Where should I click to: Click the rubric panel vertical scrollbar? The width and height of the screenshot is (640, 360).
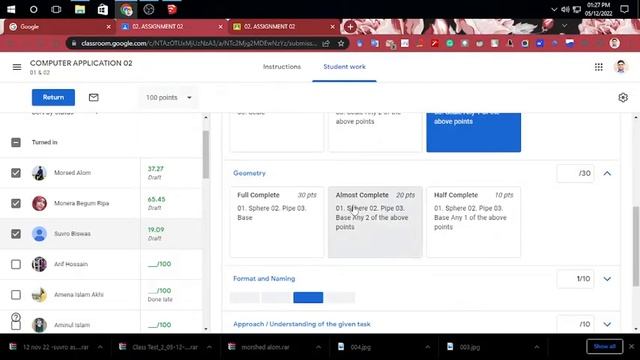point(636,246)
